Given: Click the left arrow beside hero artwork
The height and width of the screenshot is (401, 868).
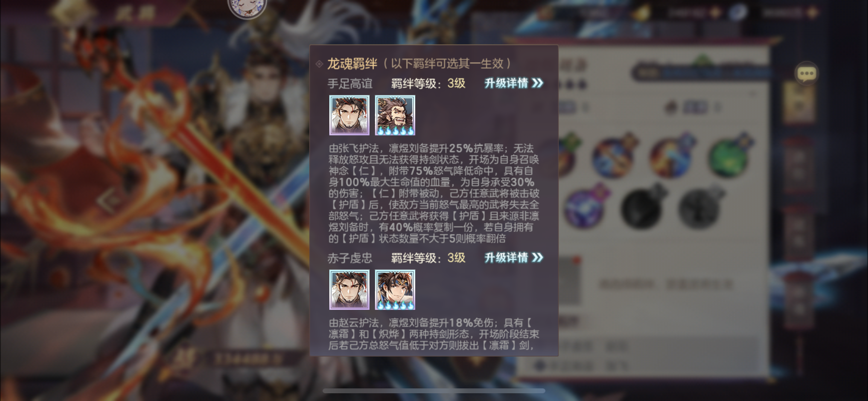Looking at the screenshot, I should click(108, 200).
